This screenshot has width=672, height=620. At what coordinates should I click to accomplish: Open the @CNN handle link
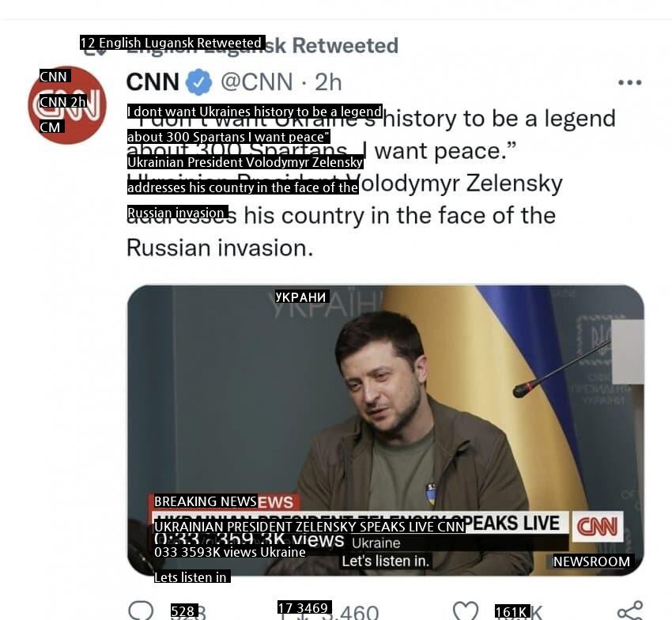point(255,82)
